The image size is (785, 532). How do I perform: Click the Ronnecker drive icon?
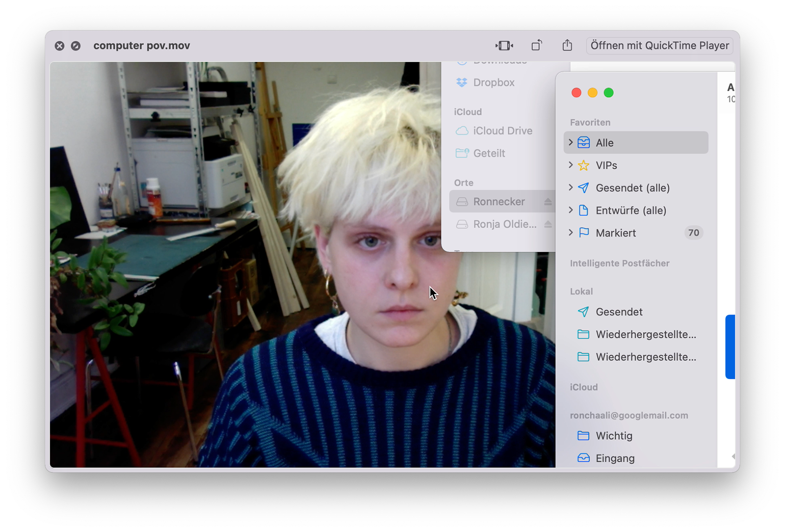462,202
